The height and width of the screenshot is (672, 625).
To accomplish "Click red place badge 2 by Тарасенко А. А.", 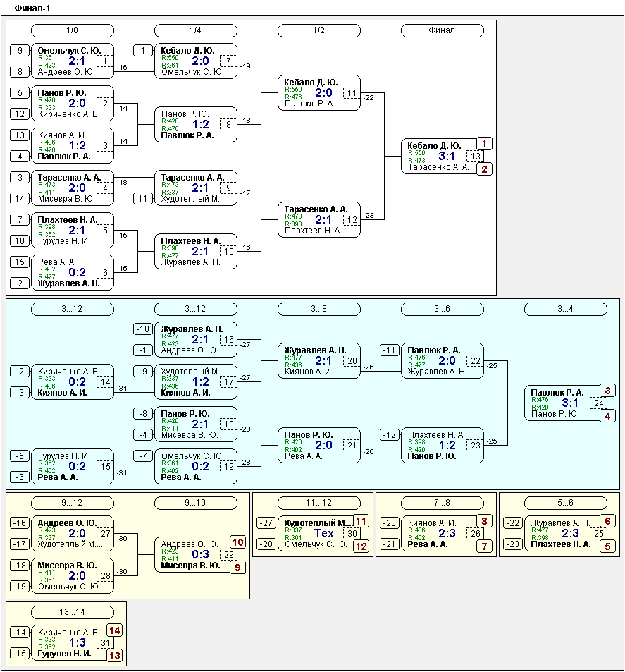I will click(485, 169).
